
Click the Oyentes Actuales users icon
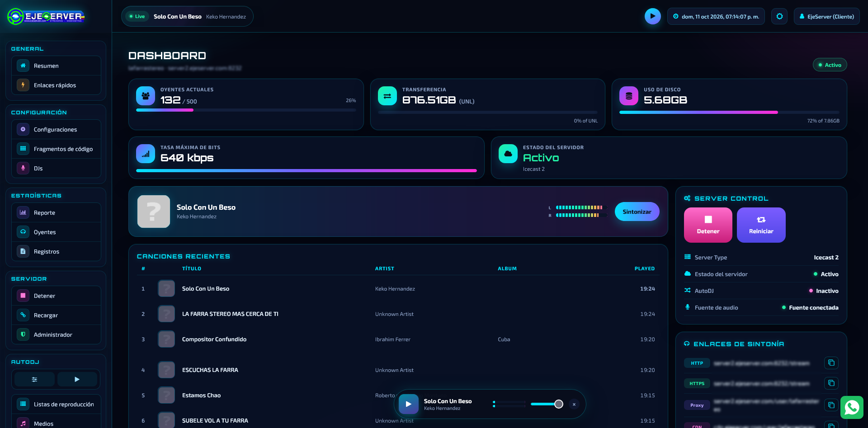click(146, 96)
